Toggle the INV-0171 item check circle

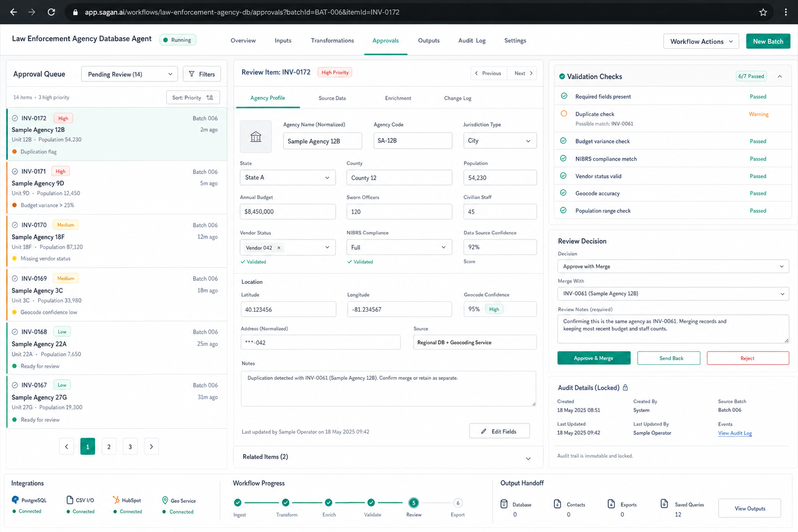tap(15, 171)
